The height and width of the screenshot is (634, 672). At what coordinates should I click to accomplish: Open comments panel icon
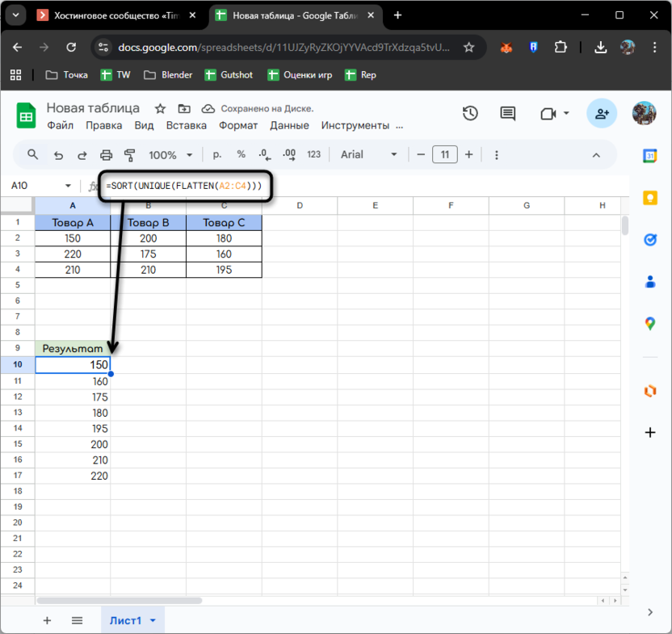(x=508, y=114)
